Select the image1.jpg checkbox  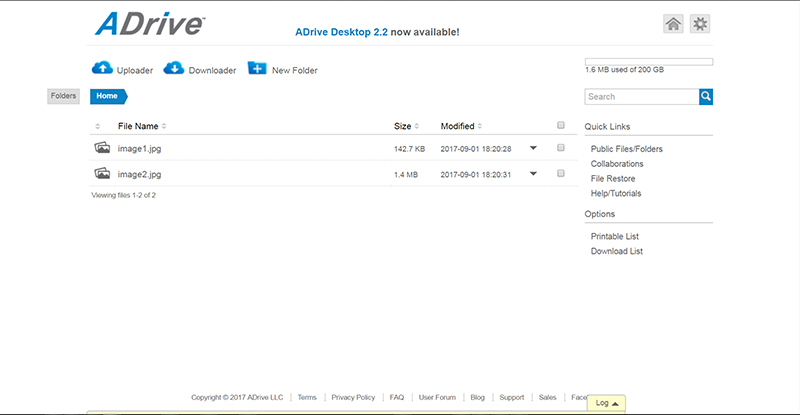pos(561,148)
